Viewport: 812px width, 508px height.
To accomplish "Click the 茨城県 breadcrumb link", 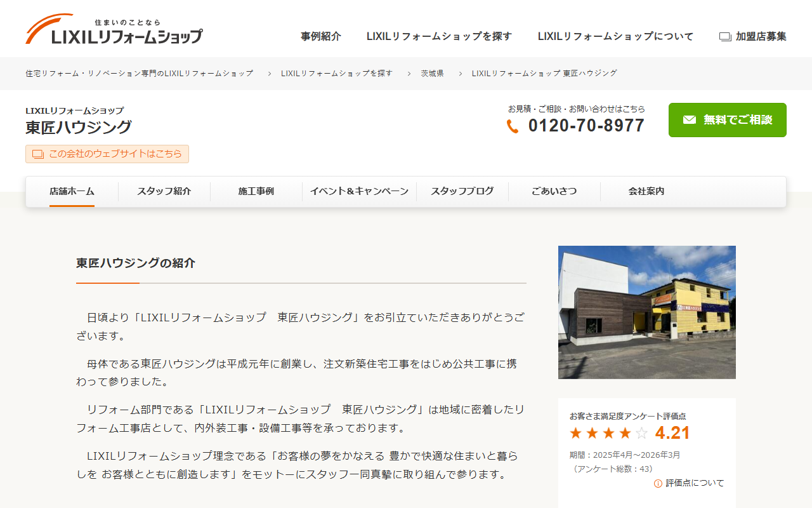I will (433, 74).
